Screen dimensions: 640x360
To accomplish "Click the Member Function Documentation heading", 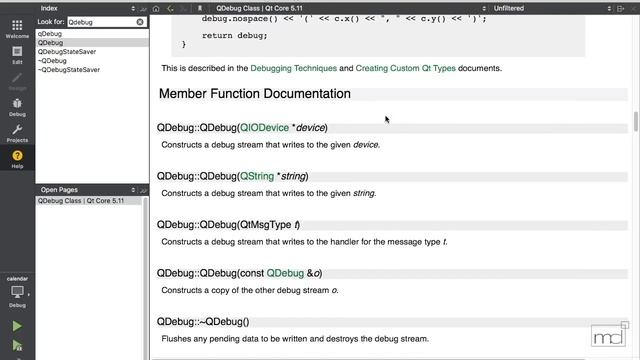I will click(255, 93).
